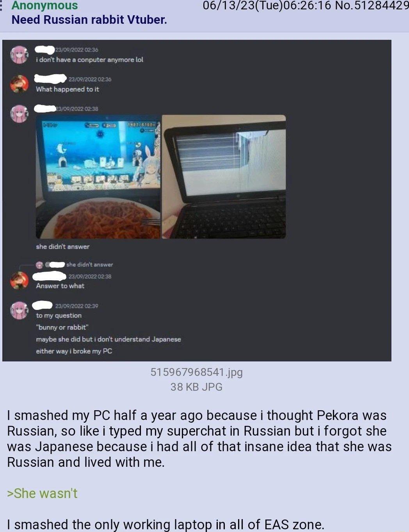Click the Anonymous poster name
Screen dimensions: 409x532
[44, 5]
